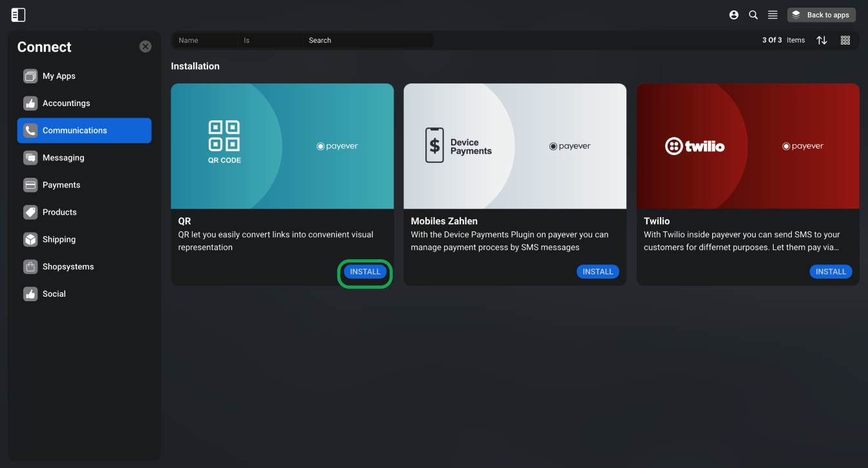Click the Products tag icon
The height and width of the screenshot is (468, 868).
pos(30,212)
